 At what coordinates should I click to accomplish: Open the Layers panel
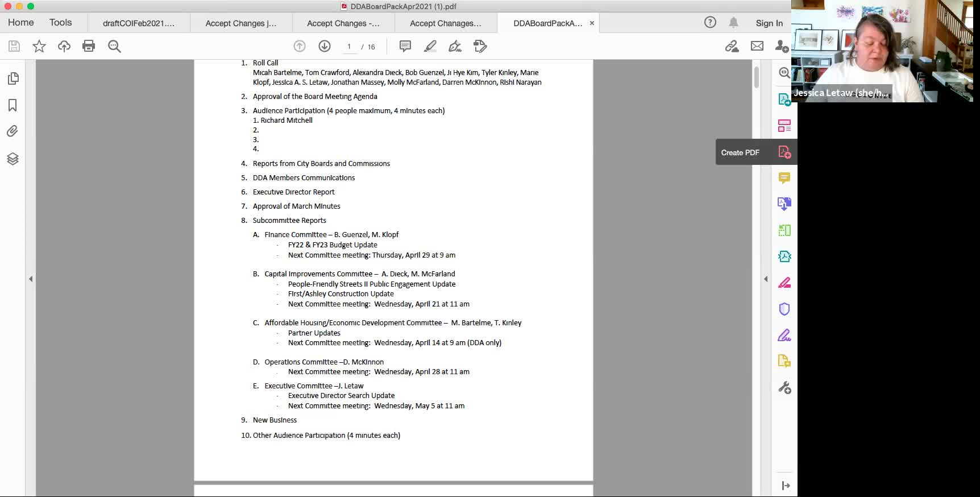[x=13, y=159]
